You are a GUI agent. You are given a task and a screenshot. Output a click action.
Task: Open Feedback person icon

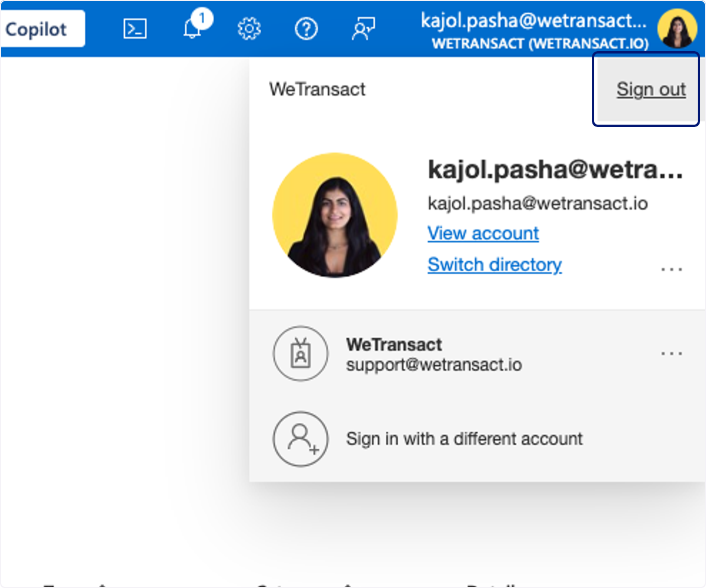(x=363, y=29)
